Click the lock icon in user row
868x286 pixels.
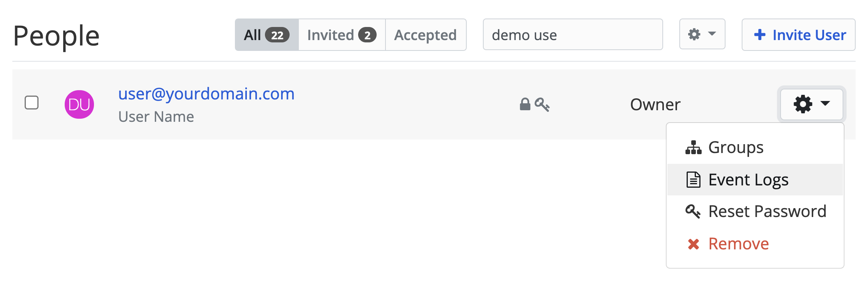point(525,104)
